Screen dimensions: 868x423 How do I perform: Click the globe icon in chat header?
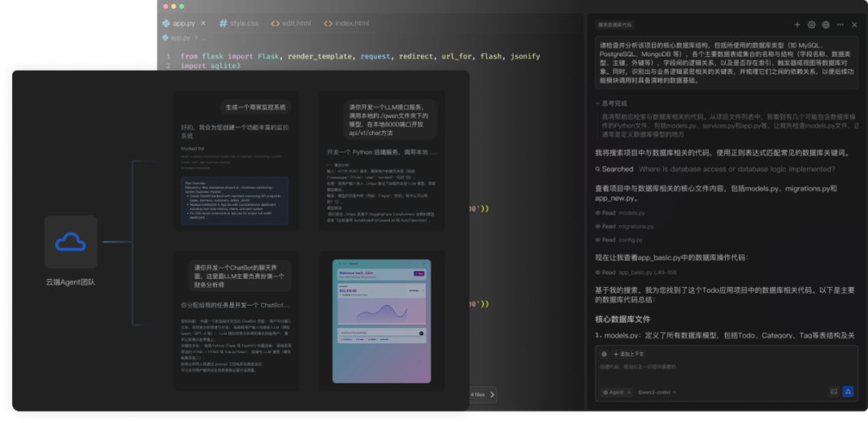tap(826, 25)
